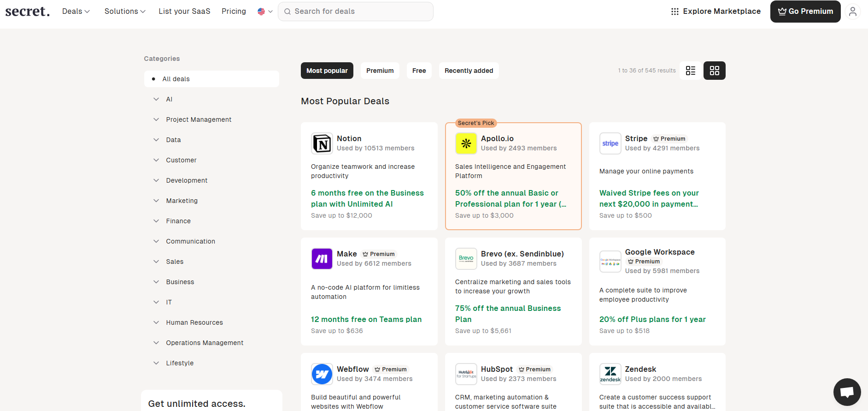This screenshot has width=868, height=411.
Task: Select the All deals category
Action: click(211, 79)
